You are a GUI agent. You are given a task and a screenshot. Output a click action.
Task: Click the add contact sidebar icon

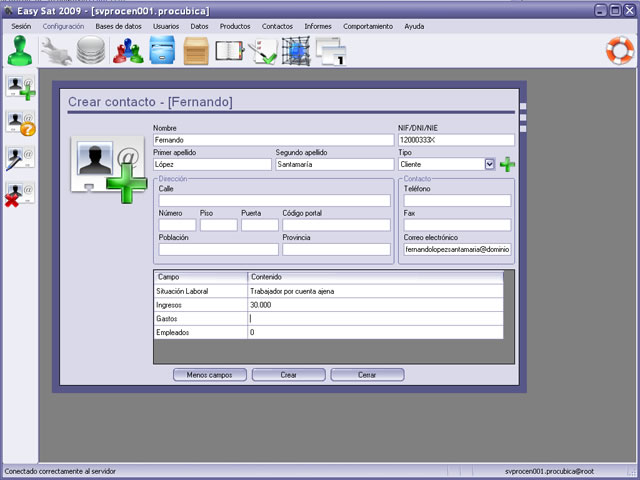point(20,88)
